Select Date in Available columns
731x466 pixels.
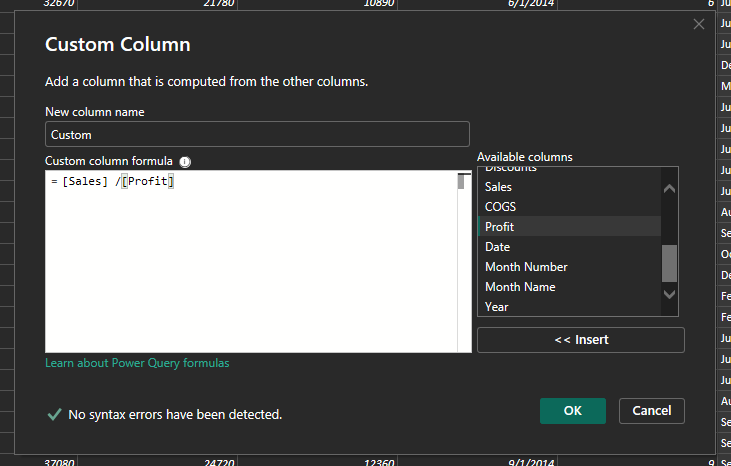pyautogui.click(x=569, y=247)
